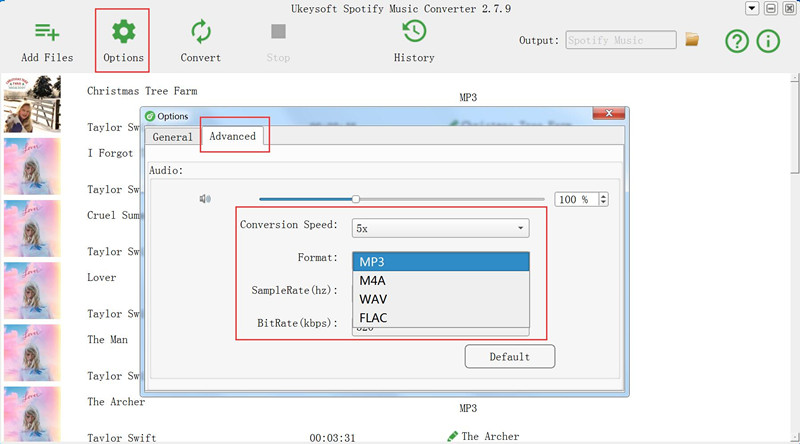The height and width of the screenshot is (444, 800).
Task: Click the Lover track album thumbnail
Action: 32,291
